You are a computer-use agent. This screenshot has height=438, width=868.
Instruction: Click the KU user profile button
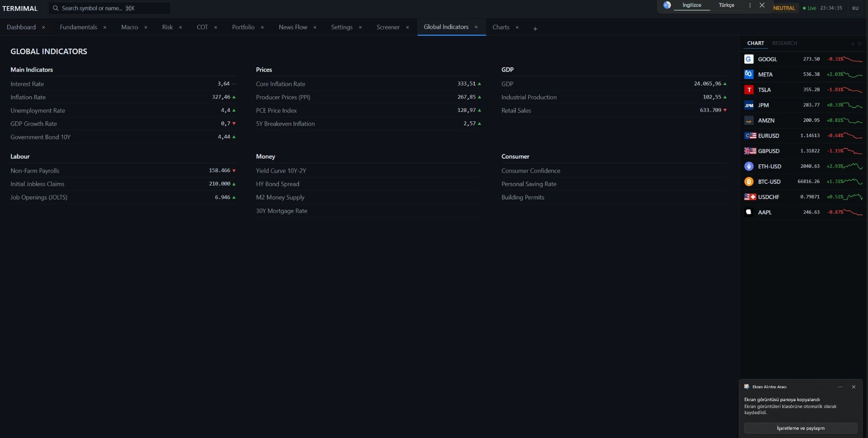coord(855,8)
